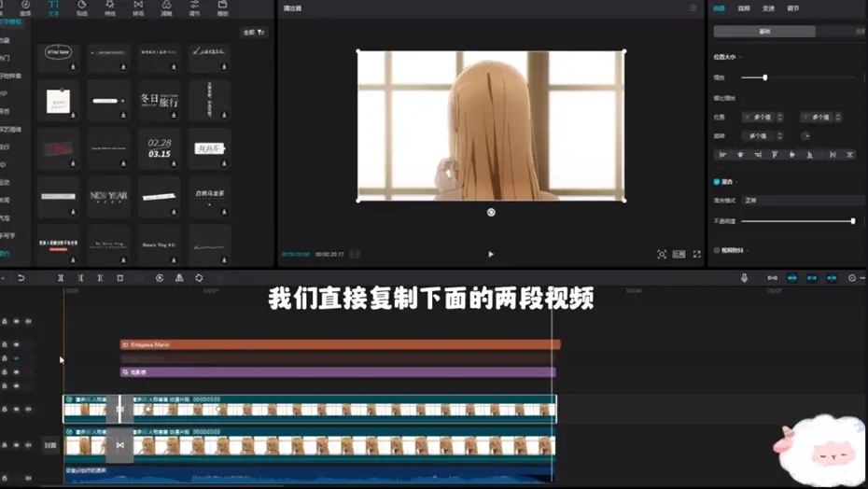Select the 冬日旅行 text template

click(159, 100)
